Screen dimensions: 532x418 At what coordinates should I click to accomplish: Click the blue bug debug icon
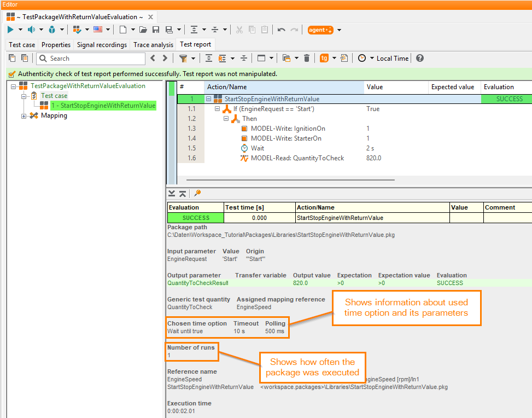coord(52,30)
